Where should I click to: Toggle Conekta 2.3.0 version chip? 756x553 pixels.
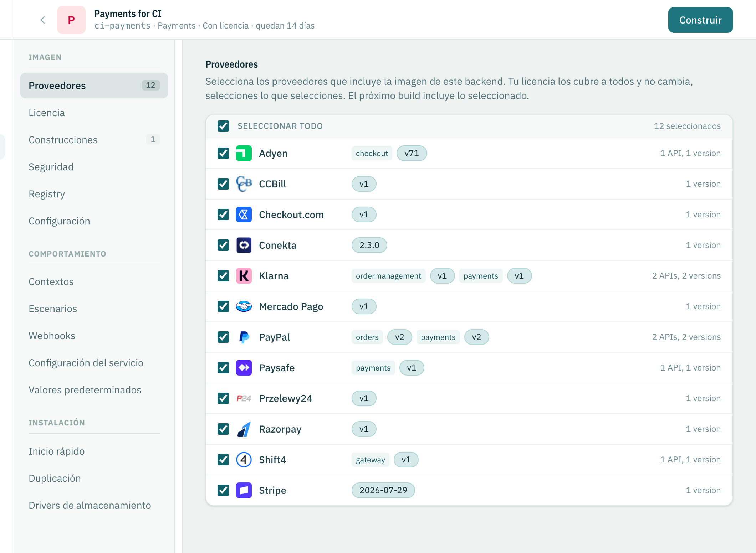[x=369, y=245]
